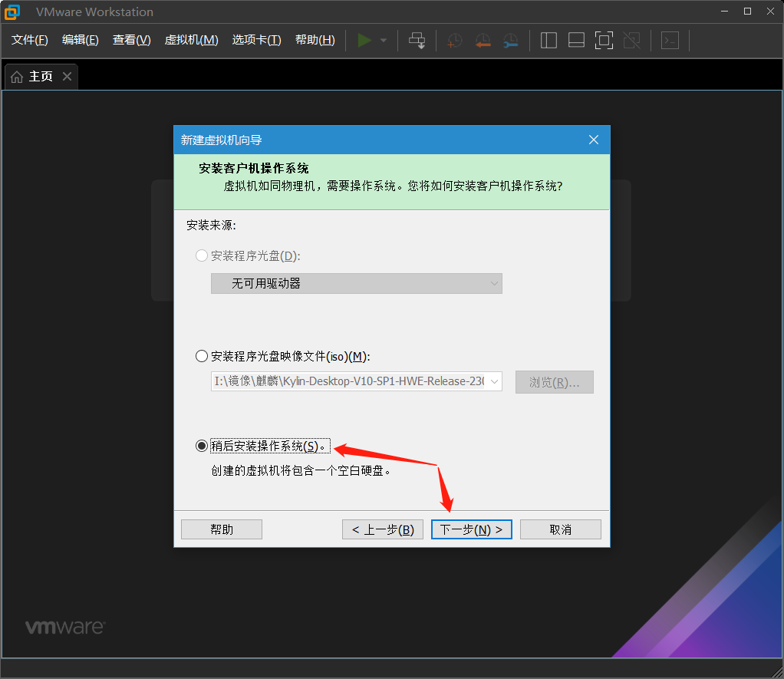The width and height of the screenshot is (784, 679).
Task: Select the 稍后安装操作系统(S) radio button
Action: point(202,446)
